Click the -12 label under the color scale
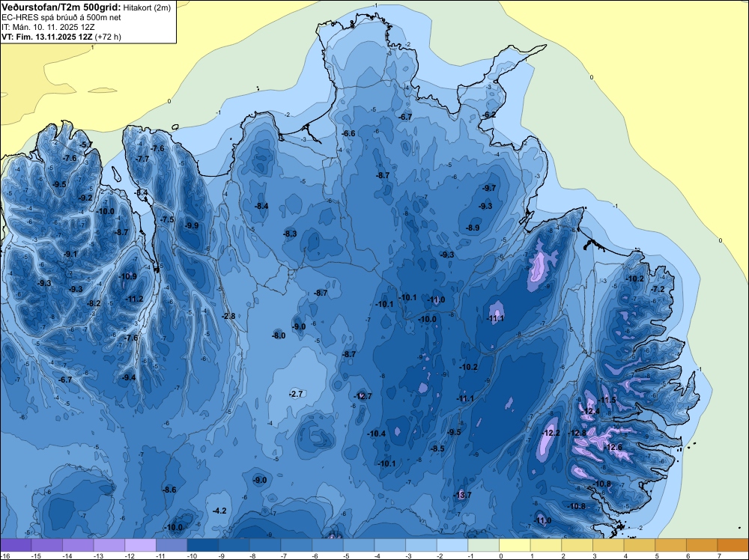This screenshot has height=560, width=749. 130,556
